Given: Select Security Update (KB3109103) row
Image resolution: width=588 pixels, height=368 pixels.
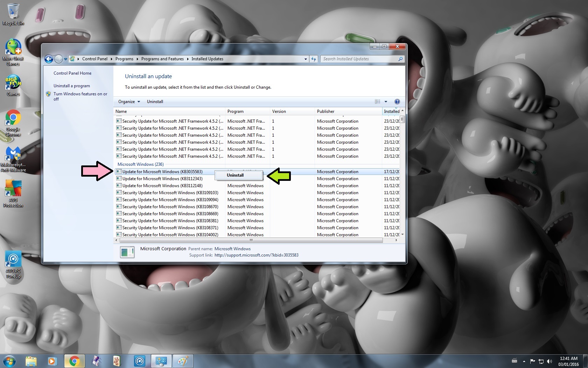Looking at the screenshot, I should (x=257, y=193).
